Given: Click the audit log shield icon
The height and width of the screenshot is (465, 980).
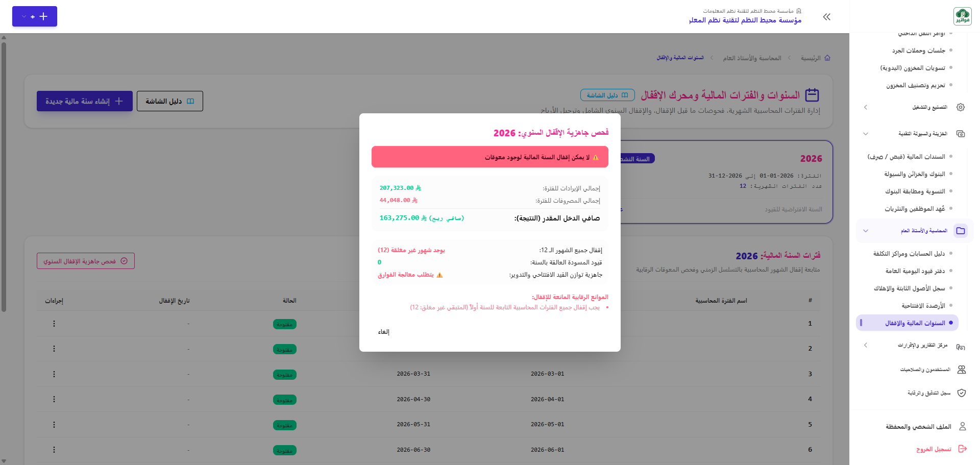Looking at the screenshot, I should 962,393.
